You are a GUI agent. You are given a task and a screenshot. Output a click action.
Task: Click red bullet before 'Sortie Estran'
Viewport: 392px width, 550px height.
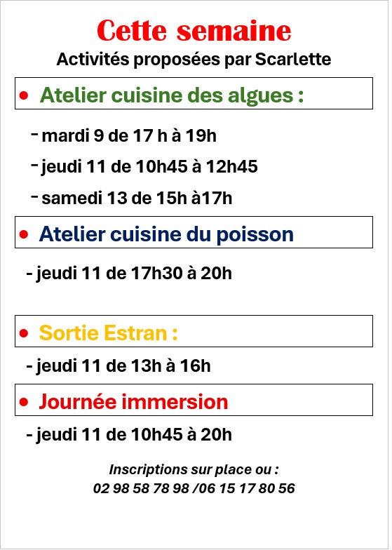point(24,333)
